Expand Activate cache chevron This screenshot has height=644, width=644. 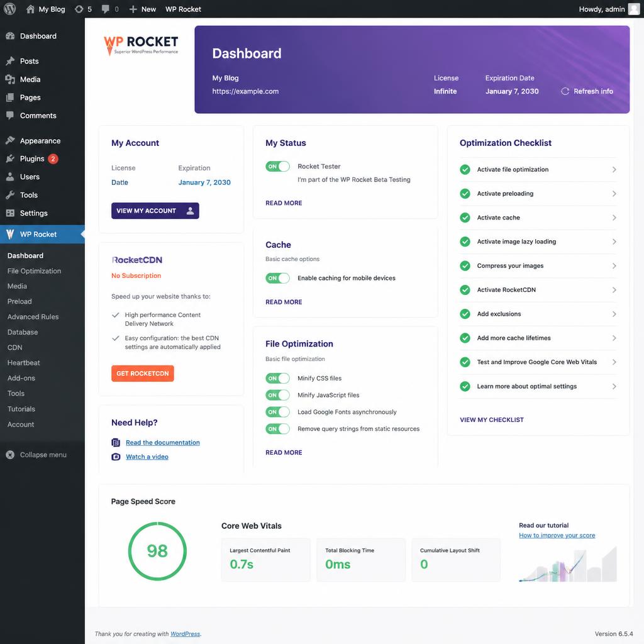(614, 218)
